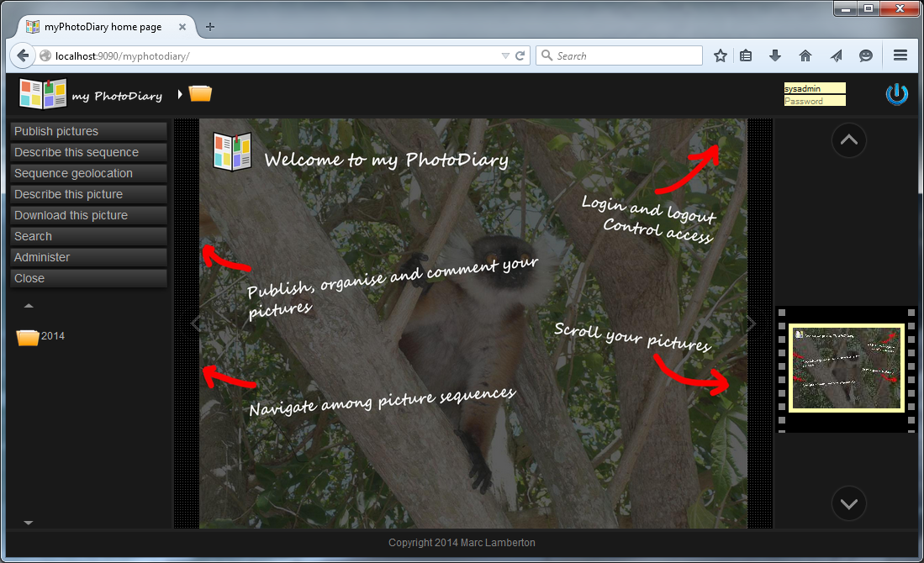Show next picture with right arrow
The image size is (924, 563).
(751, 324)
